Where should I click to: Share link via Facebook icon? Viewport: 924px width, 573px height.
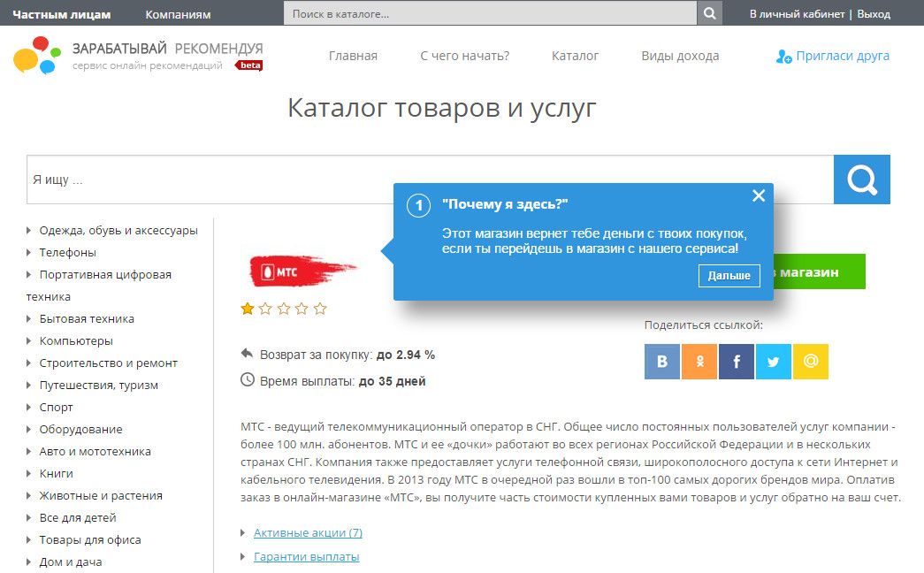click(x=737, y=361)
